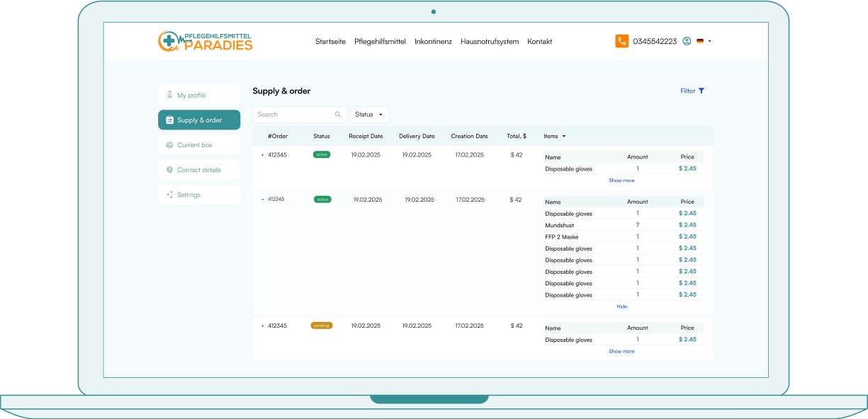Open the Status filter dropdown
The image size is (868, 419).
tap(370, 114)
